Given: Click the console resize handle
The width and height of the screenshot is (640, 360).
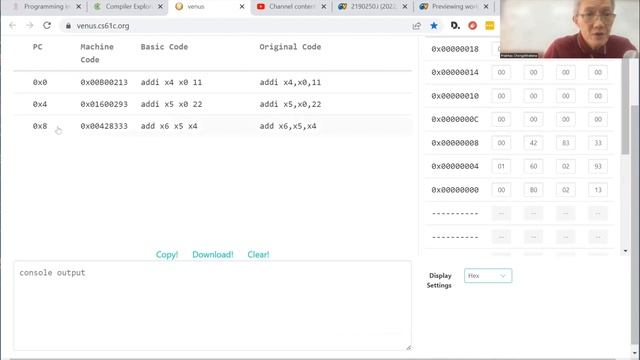Looking at the screenshot, I should point(409,347).
